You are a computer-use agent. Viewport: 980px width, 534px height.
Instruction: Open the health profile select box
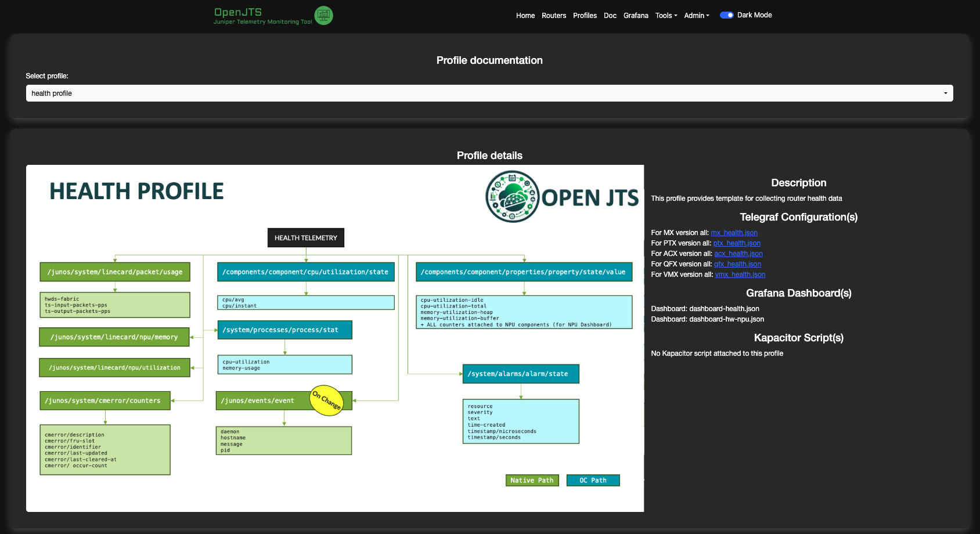pos(489,93)
